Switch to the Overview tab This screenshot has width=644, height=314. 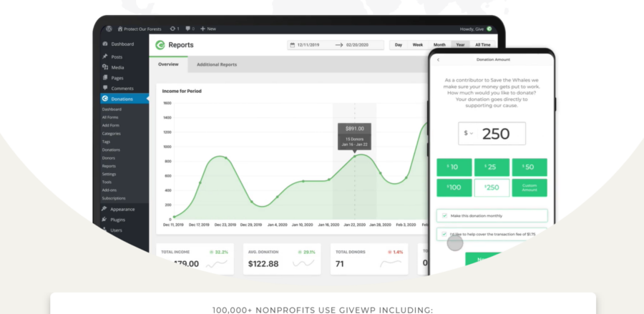168,64
